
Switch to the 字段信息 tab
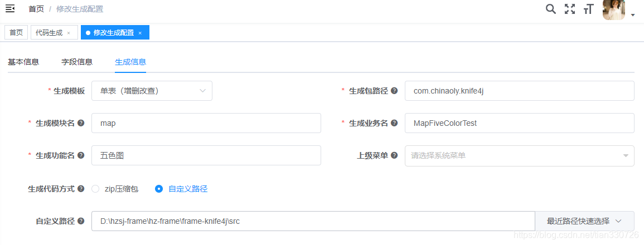pyautogui.click(x=77, y=62)
